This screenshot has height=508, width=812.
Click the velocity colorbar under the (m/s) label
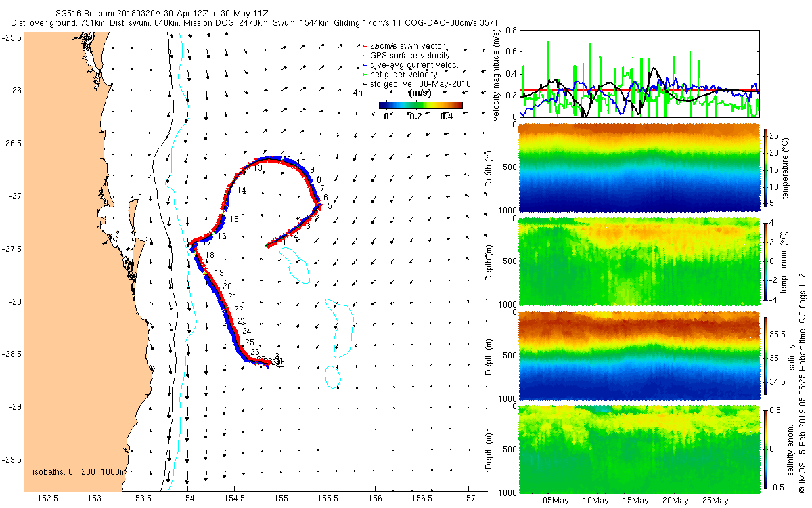tap(420, 105)
